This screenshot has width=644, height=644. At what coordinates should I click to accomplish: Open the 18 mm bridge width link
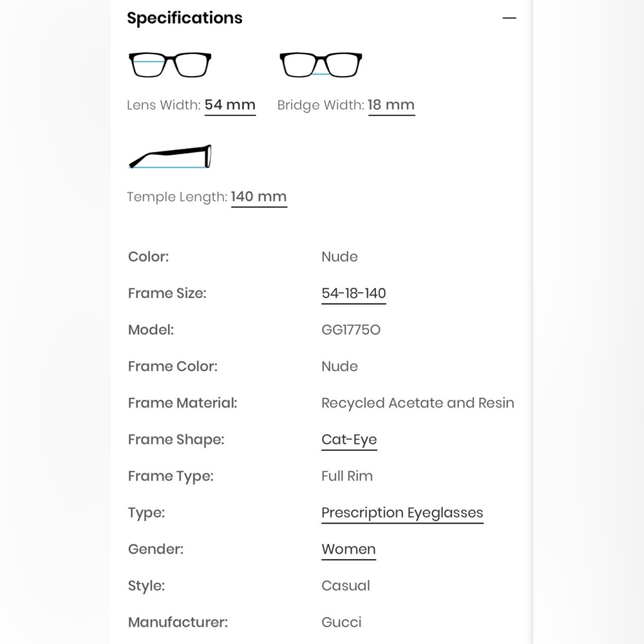(x=391, y=104)
